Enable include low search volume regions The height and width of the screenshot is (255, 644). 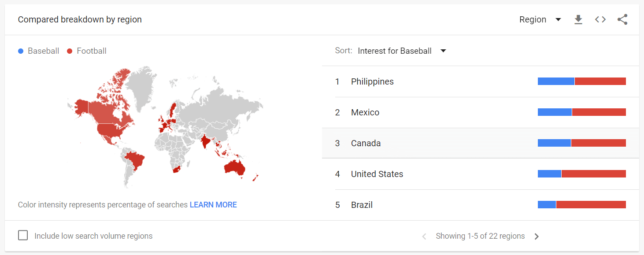tap(22, 235)
